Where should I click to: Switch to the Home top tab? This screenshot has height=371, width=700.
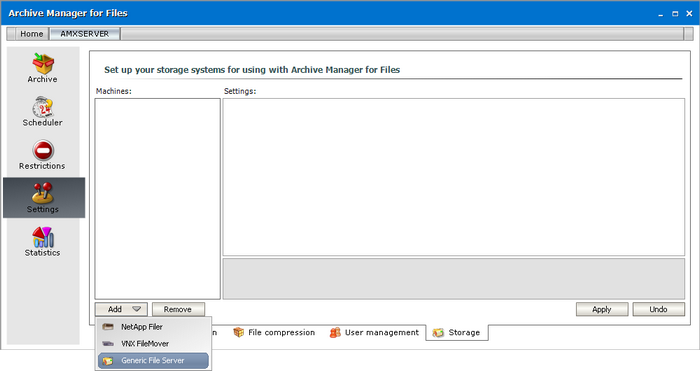[32, 34]
